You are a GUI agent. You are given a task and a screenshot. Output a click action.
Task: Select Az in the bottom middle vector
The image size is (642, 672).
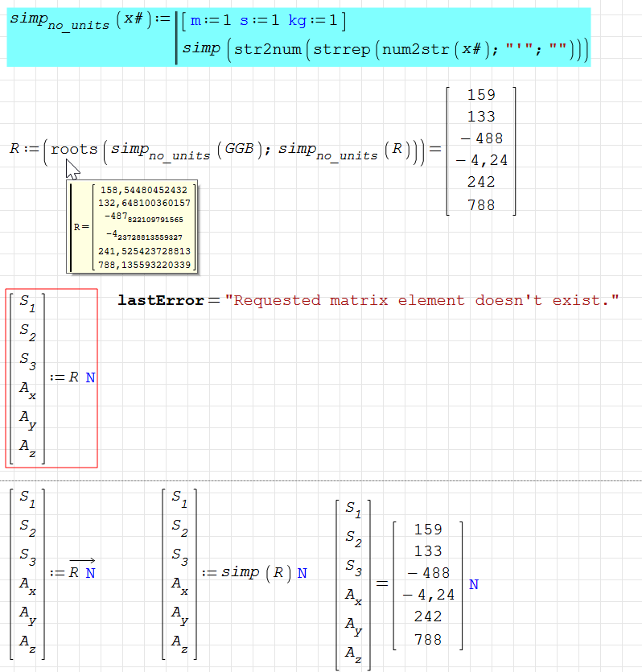tap(179, 641)
